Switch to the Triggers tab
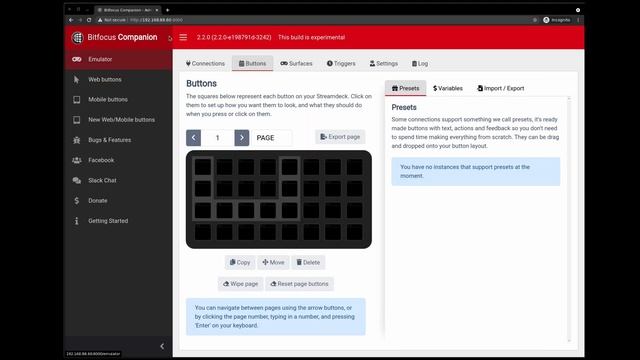The height and width of the screenshot is (360, 640). pos(341,64)
